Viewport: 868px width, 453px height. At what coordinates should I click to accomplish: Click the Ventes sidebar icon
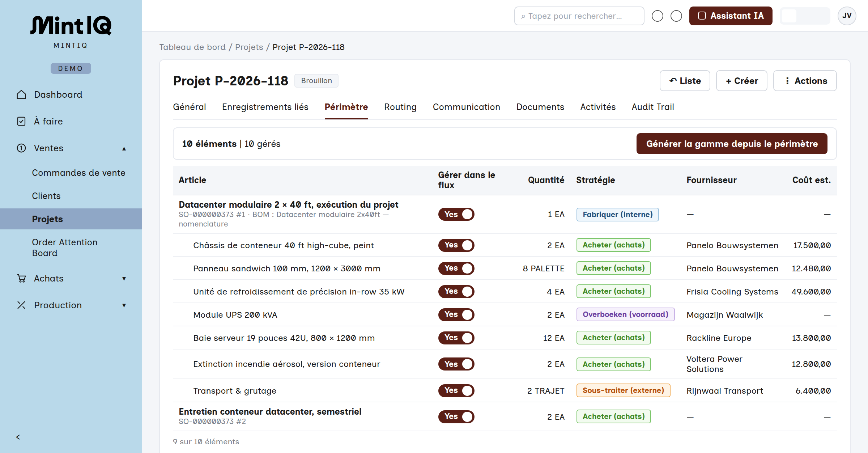tap(21, 148)
